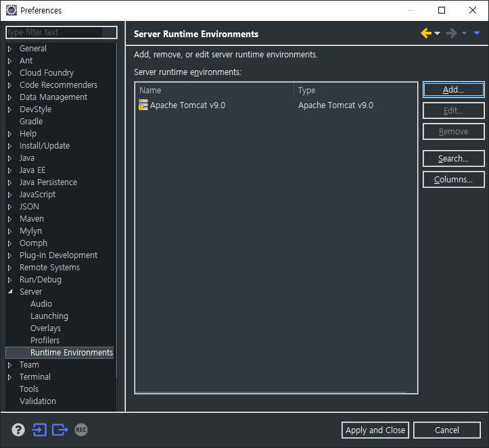Image resolution: width=489 pixels, height=448 pixels.
Task: Select the Java Persistence tree item label
Action: (x=48, y=182)
